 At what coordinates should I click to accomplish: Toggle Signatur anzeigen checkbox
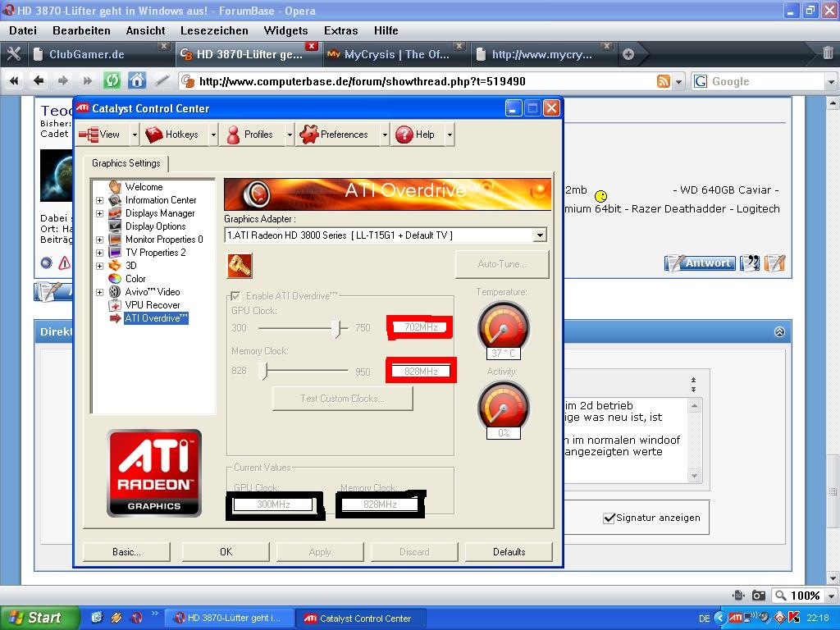(609, 518)
